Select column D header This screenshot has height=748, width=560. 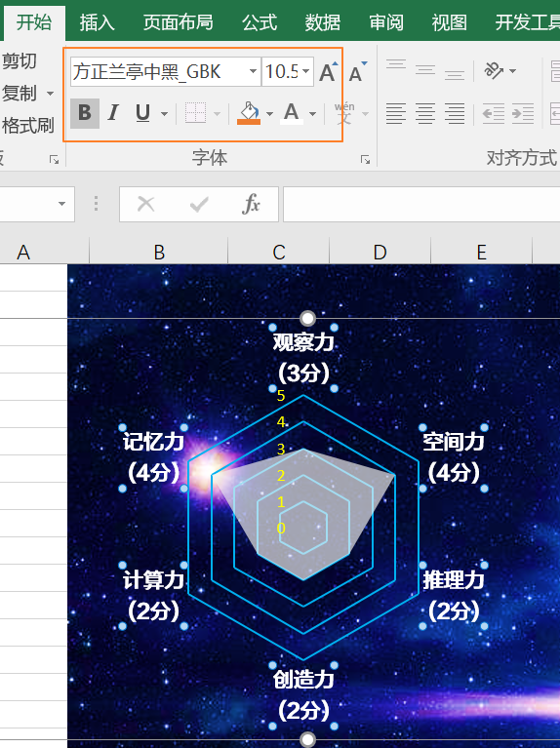[380, 252]
